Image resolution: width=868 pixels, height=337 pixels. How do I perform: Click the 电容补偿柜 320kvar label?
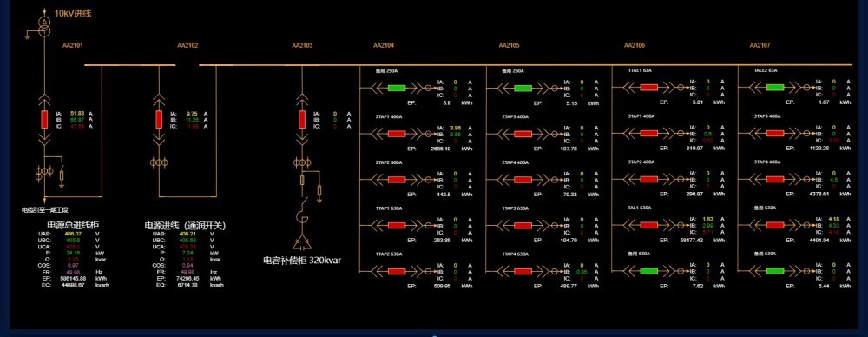tap(302, 260)
